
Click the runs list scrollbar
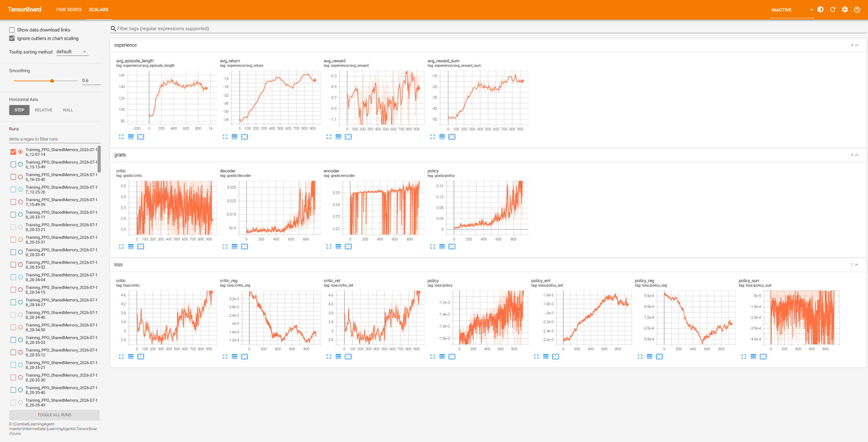100,159
